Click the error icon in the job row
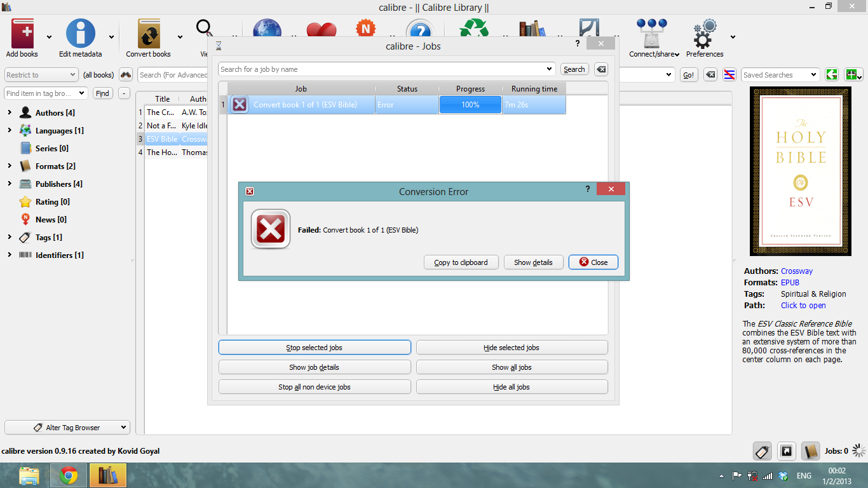This screenshot has height=488, width=868. pyautogui.click(x=240, y=105)
